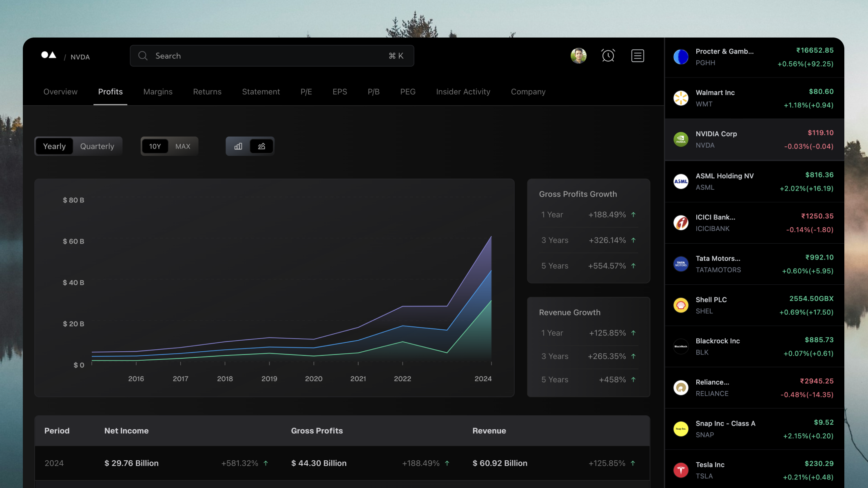The height and width of the screenshot is (488, 868).
Task: Open the Overview tab
Action: (x=60, y=92)
